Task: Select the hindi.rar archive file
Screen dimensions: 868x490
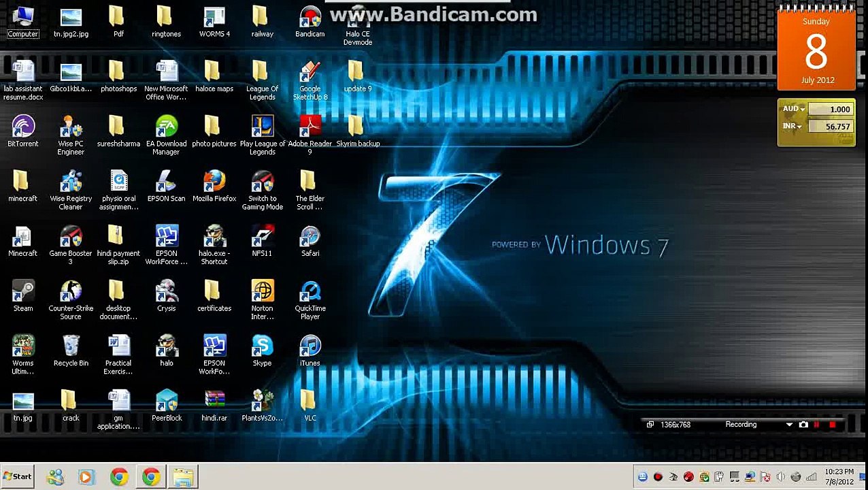Action: coord(214,406)
